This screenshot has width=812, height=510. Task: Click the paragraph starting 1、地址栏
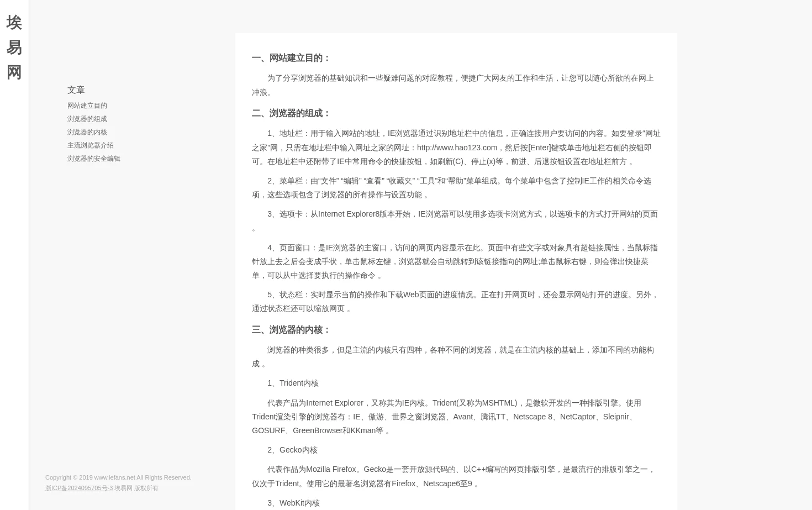click(456, 148)
